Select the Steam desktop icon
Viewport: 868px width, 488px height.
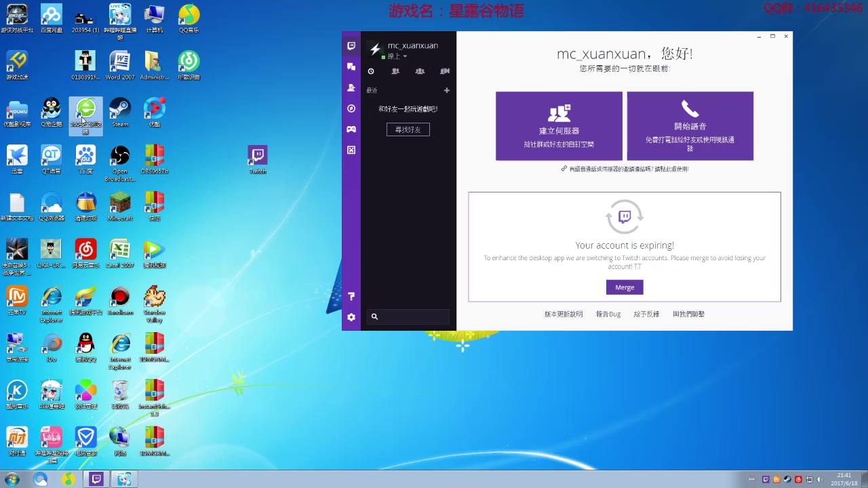click(x=120, y=113)
